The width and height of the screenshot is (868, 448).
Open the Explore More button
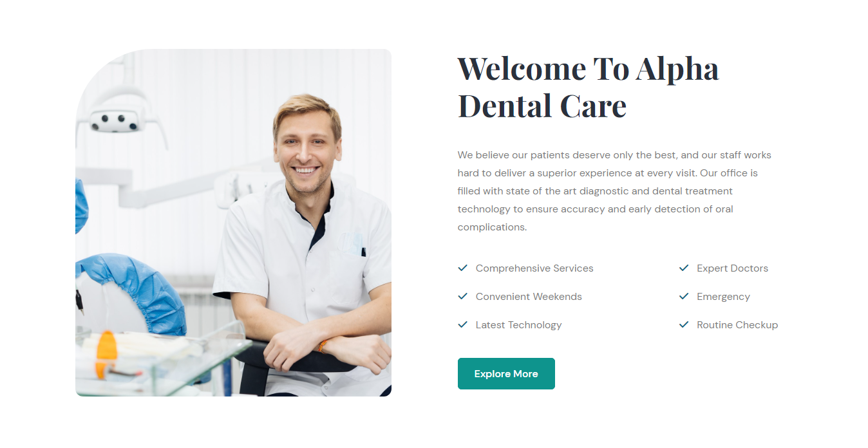click(506, 373)
